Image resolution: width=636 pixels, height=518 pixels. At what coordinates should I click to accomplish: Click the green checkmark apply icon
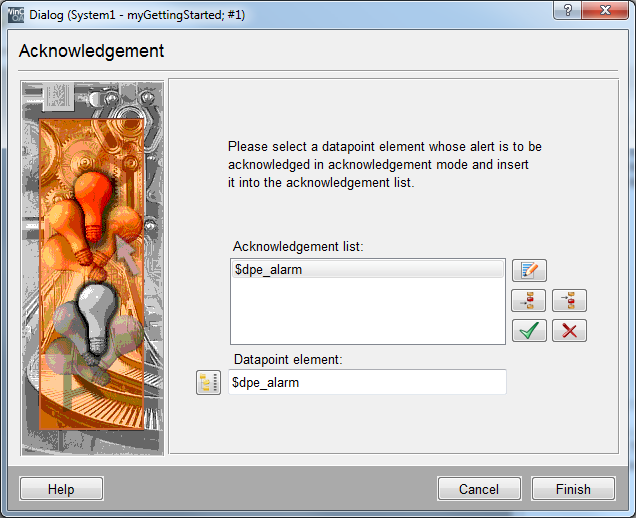[529, 330]
